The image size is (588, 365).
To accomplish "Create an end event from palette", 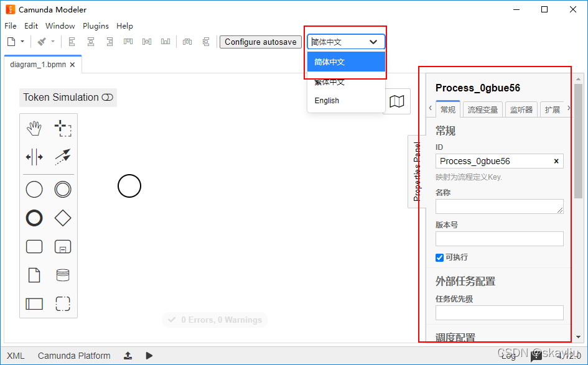I will tap(34, 218).
